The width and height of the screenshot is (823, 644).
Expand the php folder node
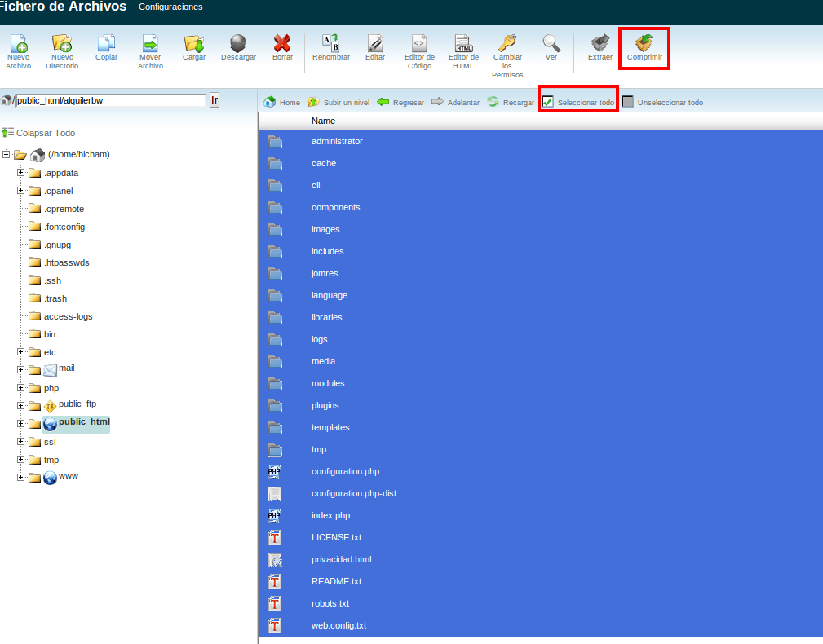(21, 387)
